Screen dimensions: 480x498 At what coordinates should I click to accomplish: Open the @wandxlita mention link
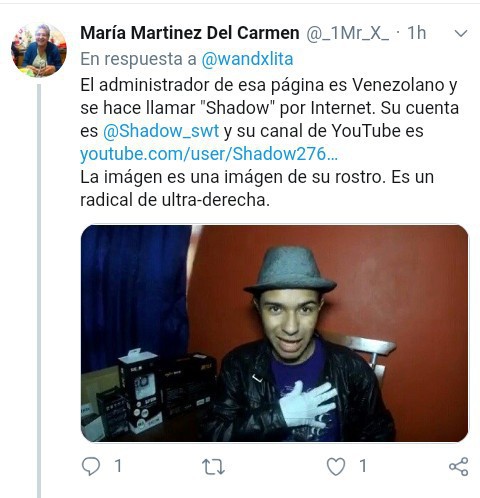click(x=247, y=59)
